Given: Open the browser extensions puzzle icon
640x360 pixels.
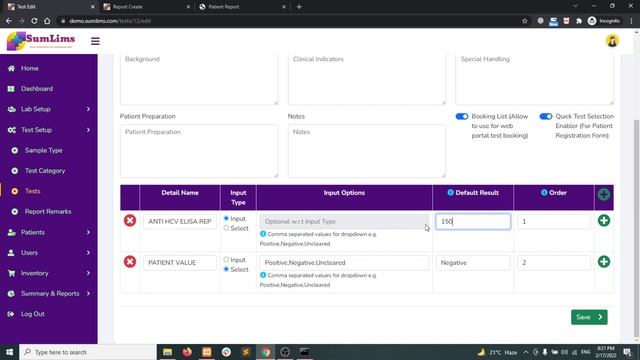Looking at the screenshot, I should click(x=579, y=21).
